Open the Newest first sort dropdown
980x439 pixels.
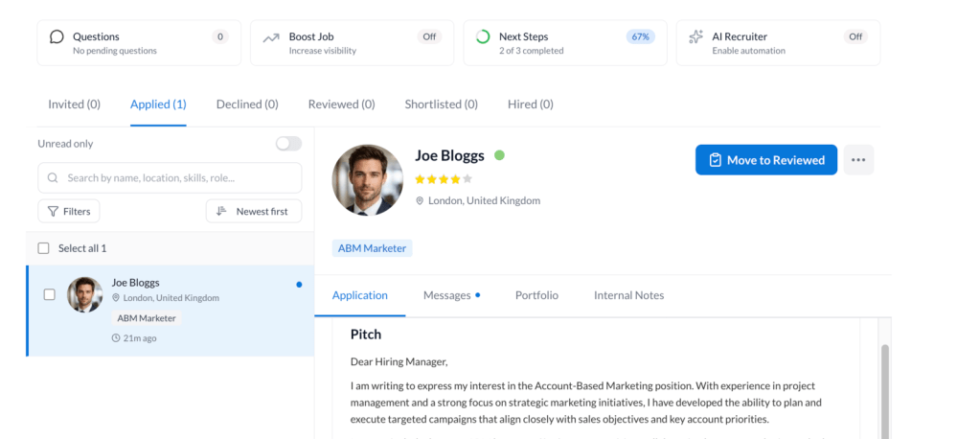254,211
